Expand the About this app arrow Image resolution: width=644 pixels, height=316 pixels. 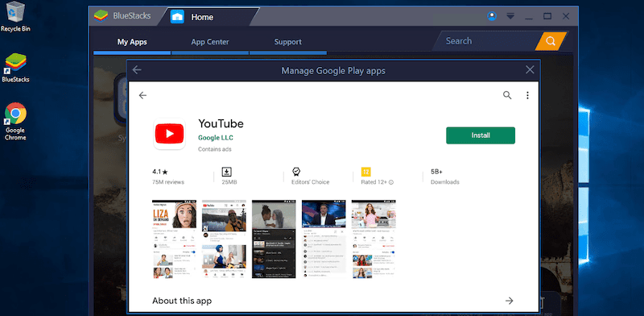point(510,301)
